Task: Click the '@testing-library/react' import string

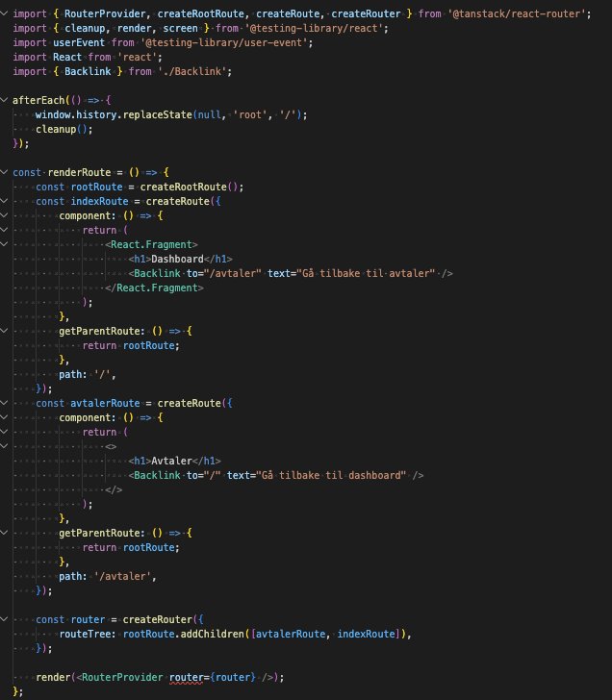Action: pyautogui.click(x=314, y=28)
